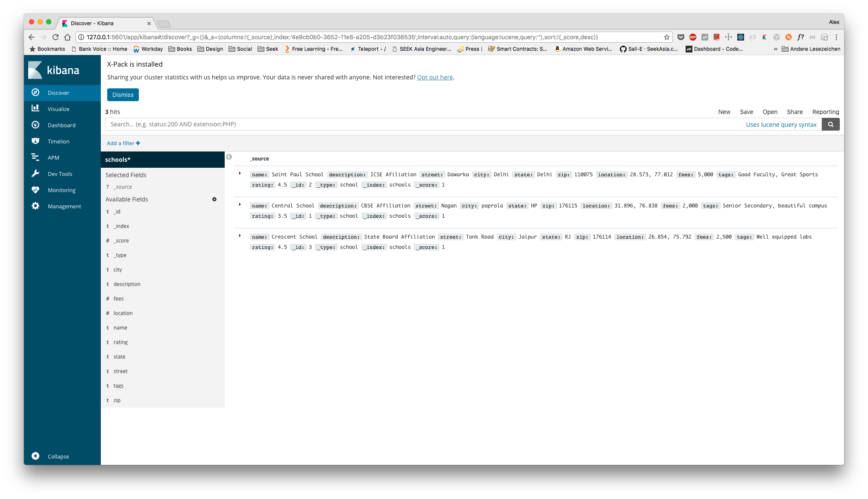Open Timelion view
This screenshot has width=868, height=499.
click(x=58, y=141)
